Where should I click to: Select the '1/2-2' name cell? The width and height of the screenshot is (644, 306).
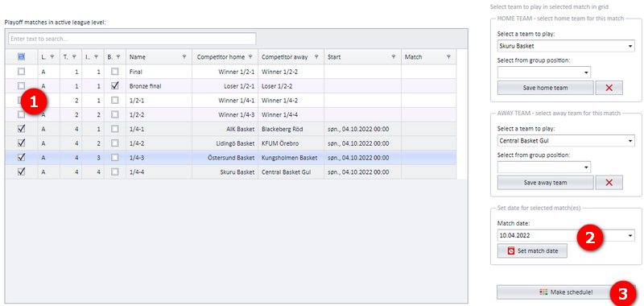[159, 114]
